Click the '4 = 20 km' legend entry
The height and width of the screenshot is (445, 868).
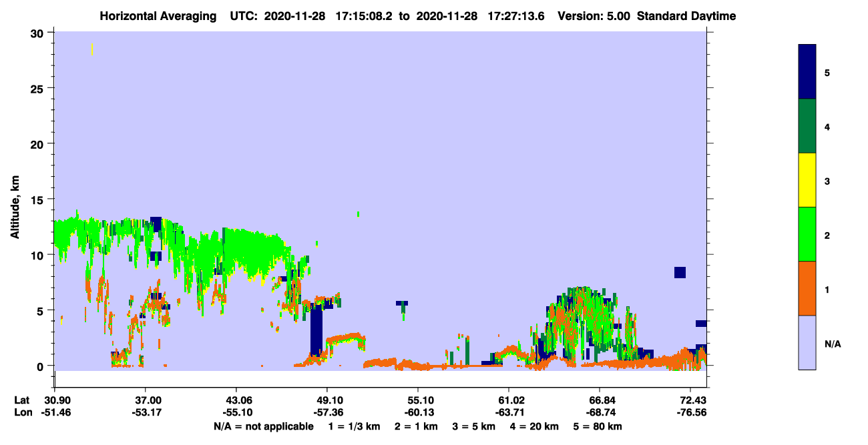535,426
